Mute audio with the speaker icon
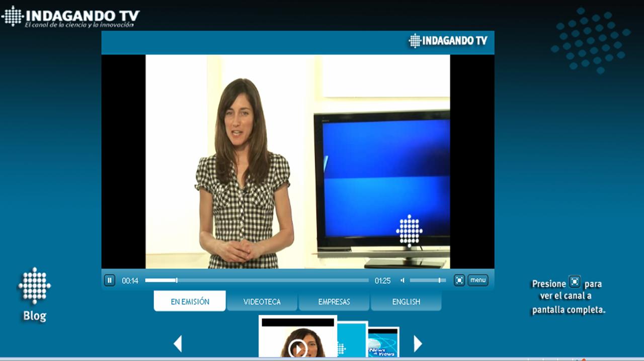This screenshot has width=644, height=361. pos(403,281)
